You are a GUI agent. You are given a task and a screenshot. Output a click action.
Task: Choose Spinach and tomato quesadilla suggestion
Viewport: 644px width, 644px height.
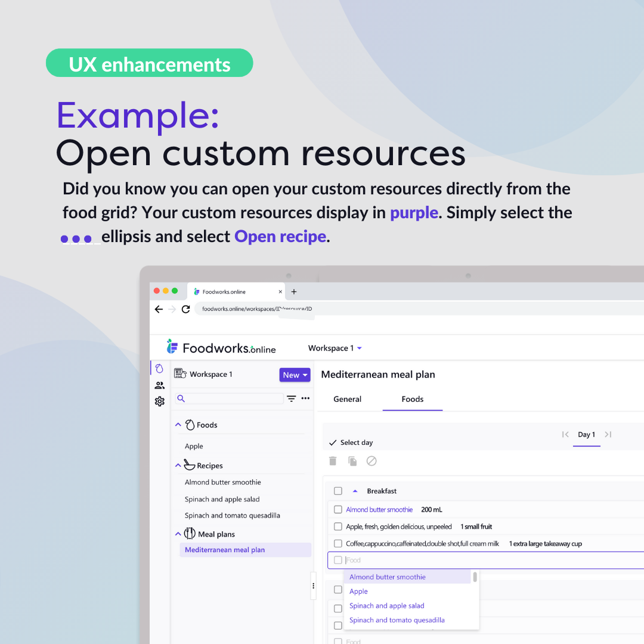pyautogui.click(x=397, y=620)
